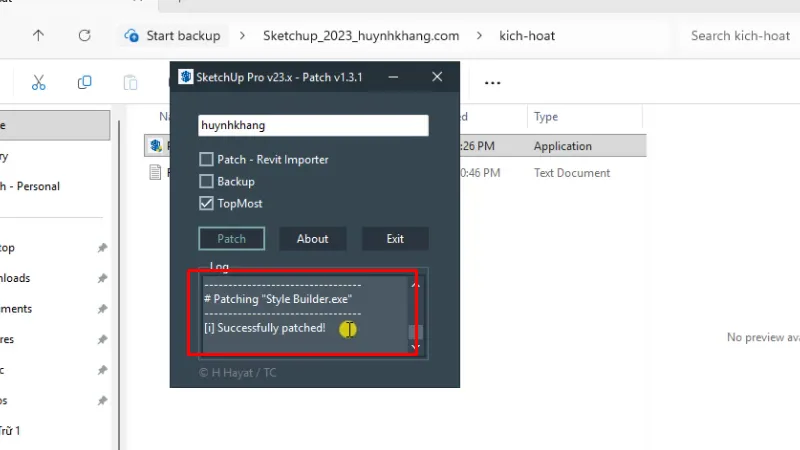Click the Log scrollbar up arrow
Image resolution: width=800 pixels, height=450 pixels.
click(415, 285)
